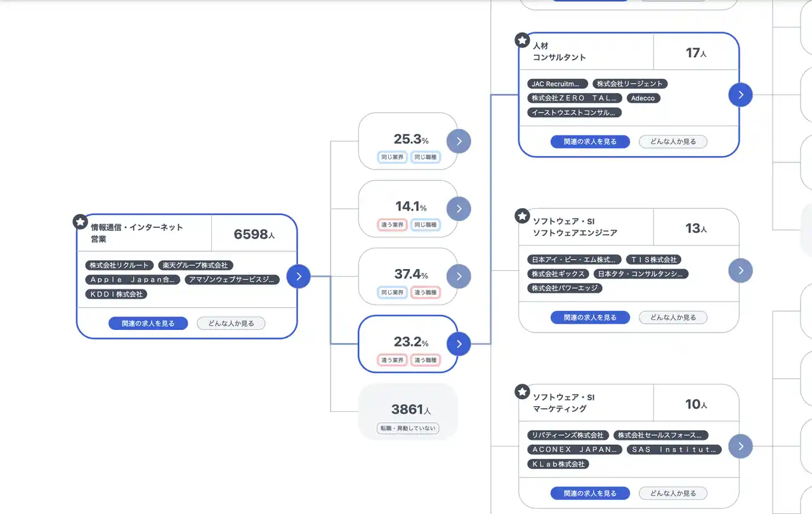
Task: Click the 楽天グループ株式会社 company tag
Action: tap(195, 265)
